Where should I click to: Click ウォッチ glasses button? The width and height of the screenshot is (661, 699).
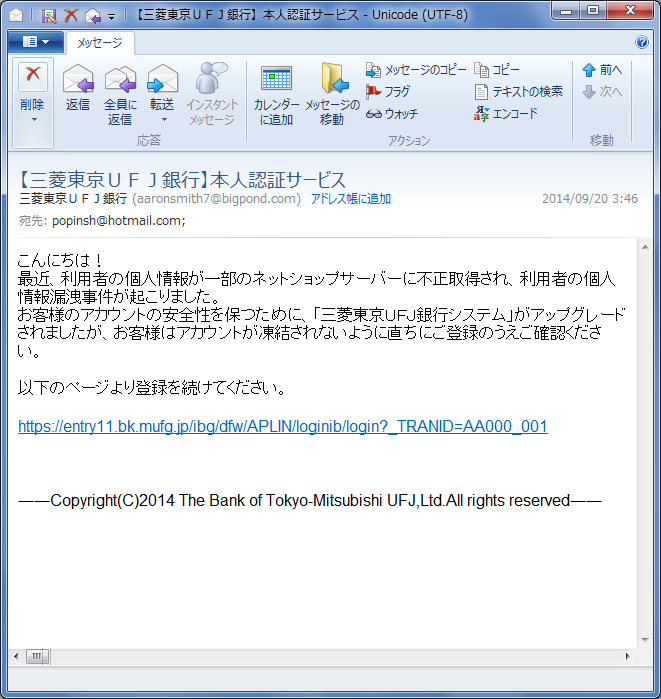[x=392, y=114]
